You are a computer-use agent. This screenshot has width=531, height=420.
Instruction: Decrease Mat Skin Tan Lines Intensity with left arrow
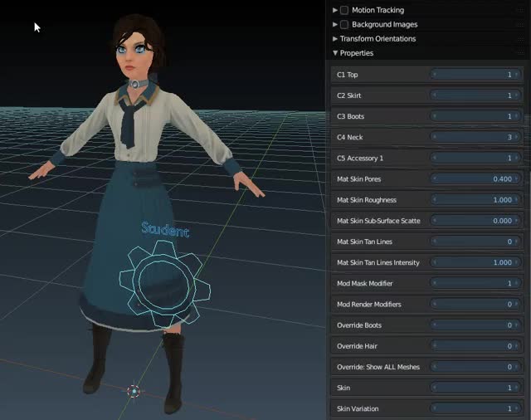pyautogui.click(x=435, y=262)
